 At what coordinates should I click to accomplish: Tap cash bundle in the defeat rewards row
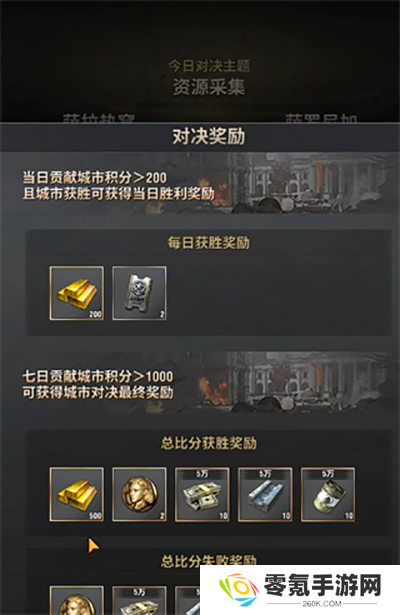(x=139, y=600)
